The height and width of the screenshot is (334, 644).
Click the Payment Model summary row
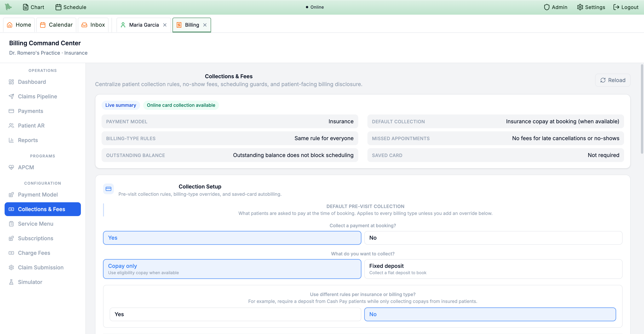pos(230,121)
